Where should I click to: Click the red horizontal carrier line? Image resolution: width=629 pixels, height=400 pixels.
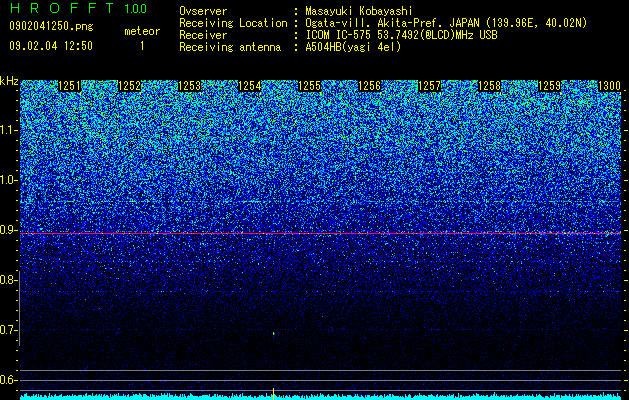pos(321,233)
